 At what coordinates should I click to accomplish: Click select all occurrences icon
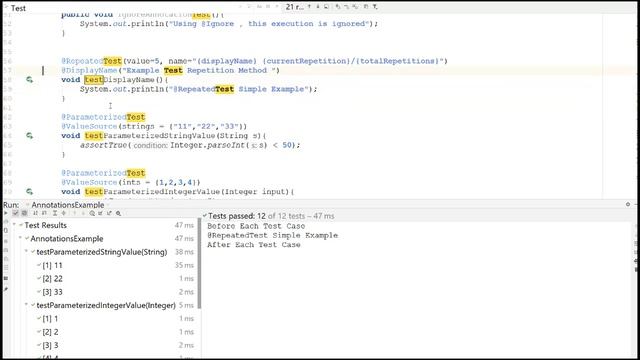(x=356, y=7)
